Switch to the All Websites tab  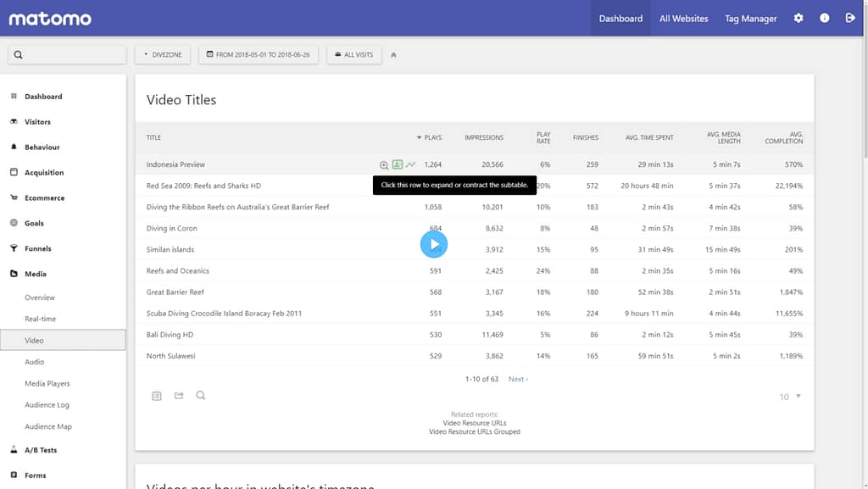click(x=683, y=17)
